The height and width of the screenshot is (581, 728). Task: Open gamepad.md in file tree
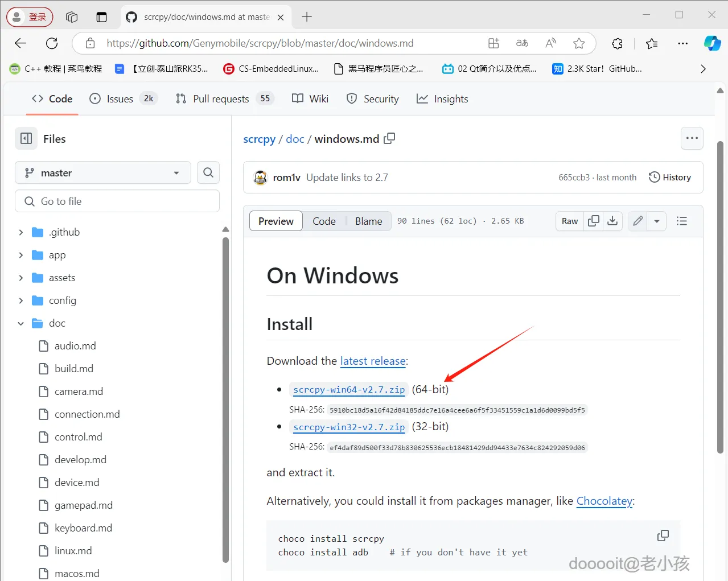(x=84, y=505)
